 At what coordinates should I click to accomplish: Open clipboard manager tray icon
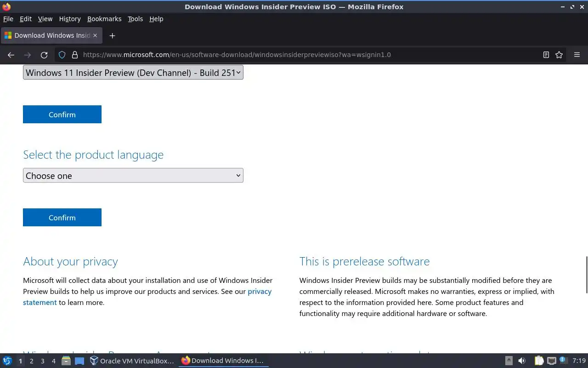click(539, 361)
